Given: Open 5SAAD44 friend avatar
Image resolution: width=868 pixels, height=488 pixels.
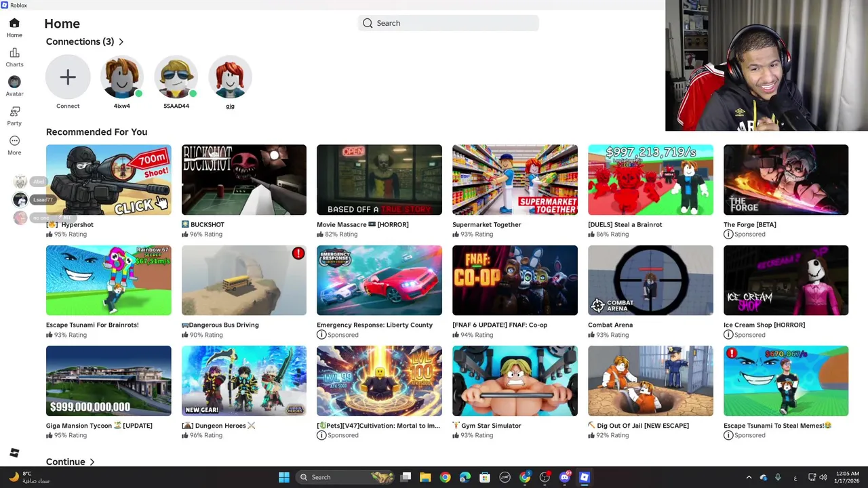Looking at the screenshot, I should click(x=176, y=77).
